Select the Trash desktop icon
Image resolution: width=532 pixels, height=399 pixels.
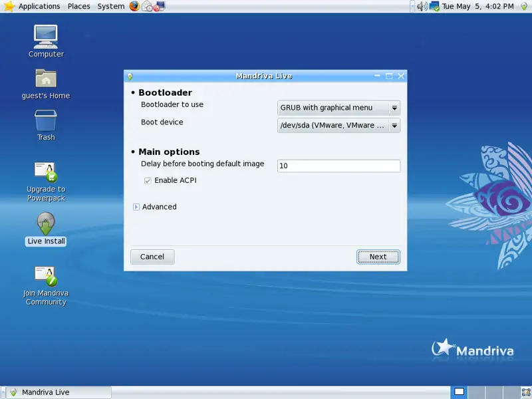pos(46,125)
